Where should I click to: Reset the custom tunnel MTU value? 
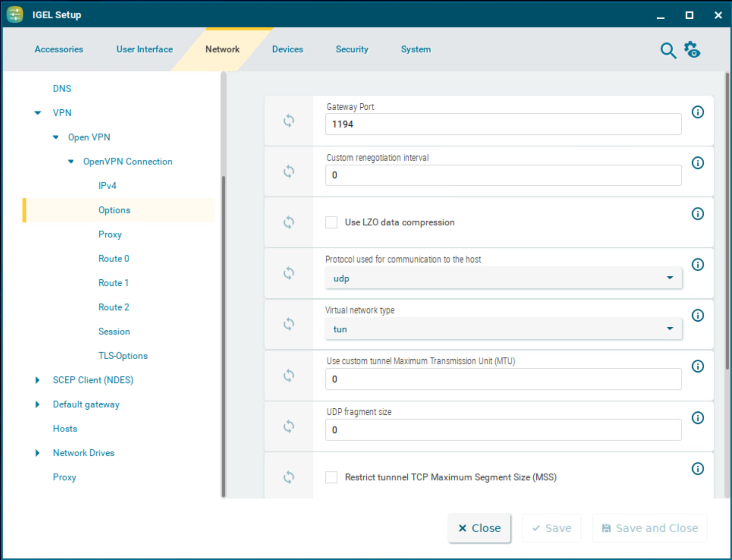tap(288, 375)
